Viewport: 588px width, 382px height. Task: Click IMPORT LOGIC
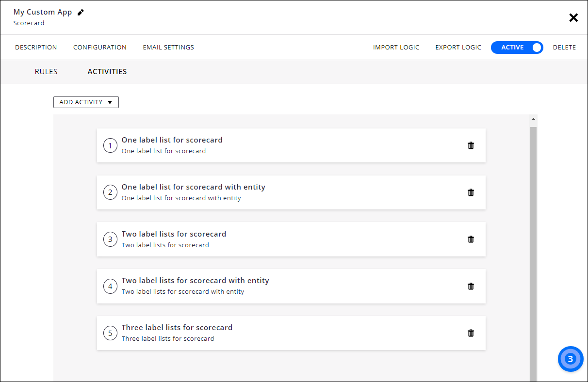(x=396, y=48)
